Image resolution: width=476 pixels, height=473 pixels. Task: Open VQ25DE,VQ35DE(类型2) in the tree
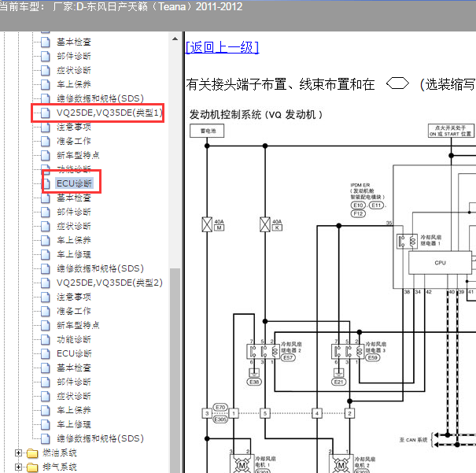109,283
